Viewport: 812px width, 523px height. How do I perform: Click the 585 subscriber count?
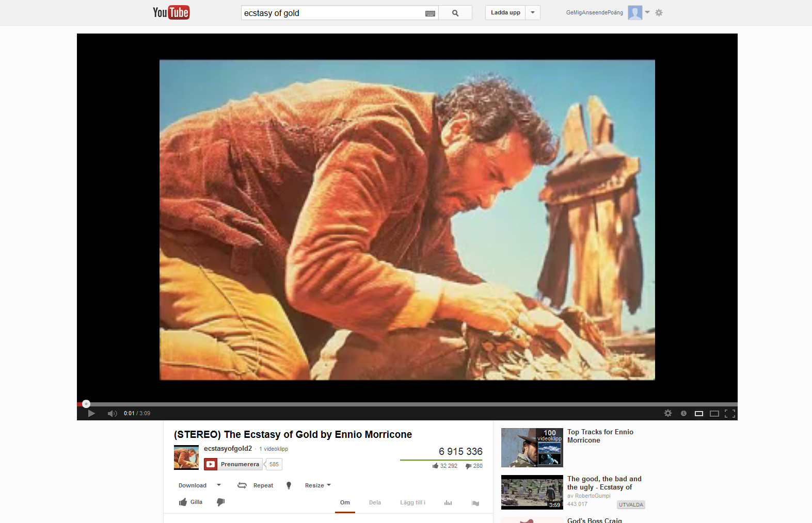pos(274,464)
